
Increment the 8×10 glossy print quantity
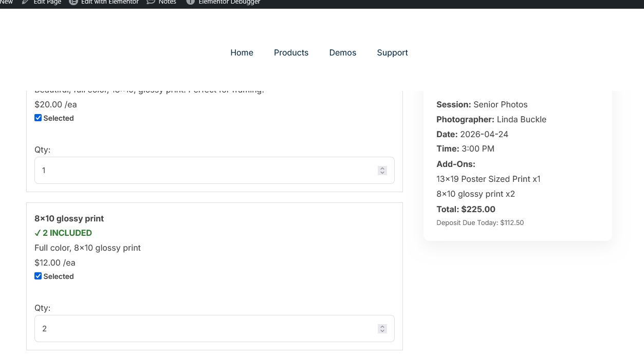point(382,326)
